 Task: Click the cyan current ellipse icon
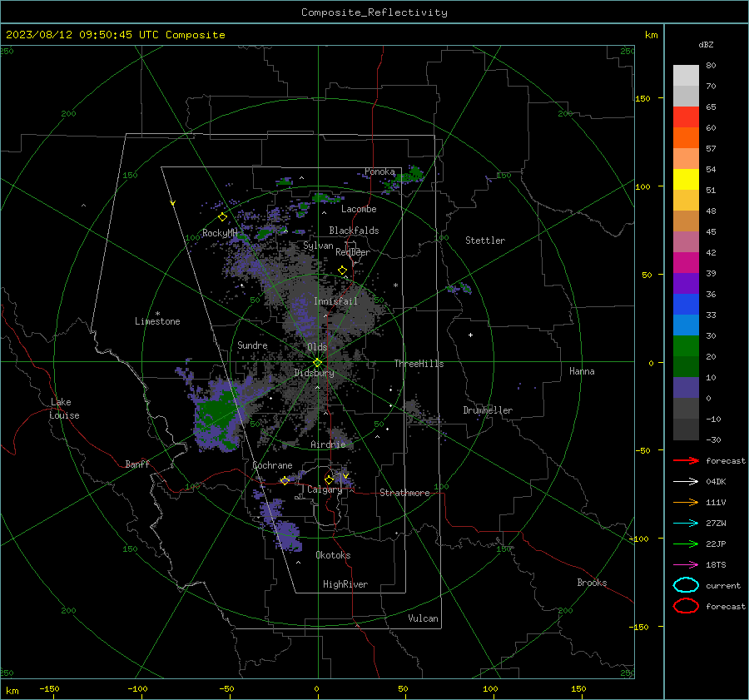tap(686, 585)
